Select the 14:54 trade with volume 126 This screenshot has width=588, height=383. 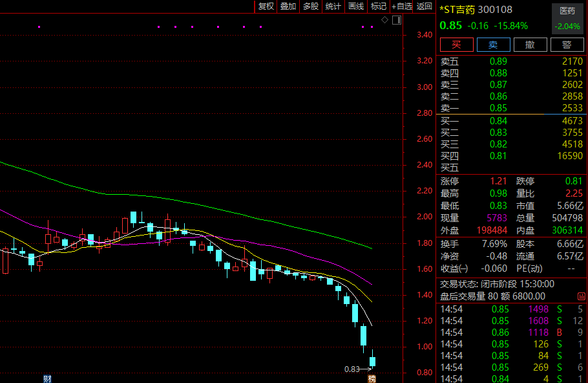point(512,344)
